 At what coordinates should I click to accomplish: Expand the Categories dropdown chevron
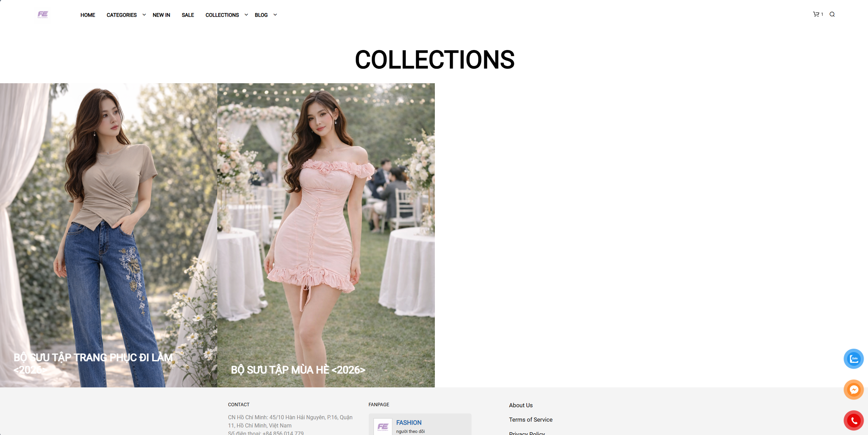[x=144, y=15]
